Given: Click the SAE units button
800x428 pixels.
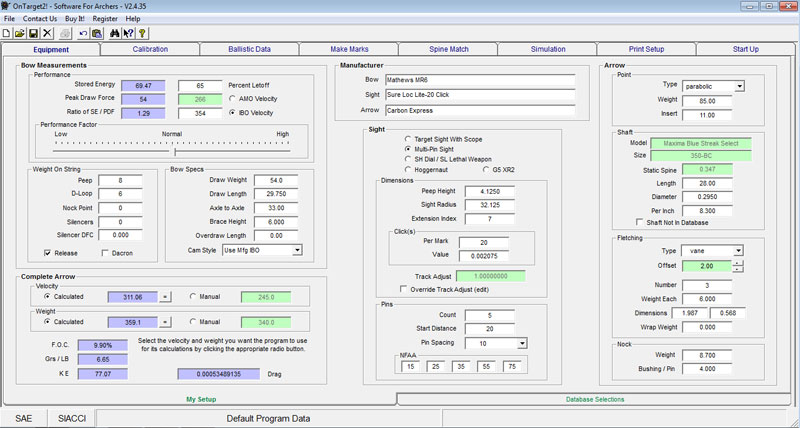Looking at the screenshot, I should 23,418.
